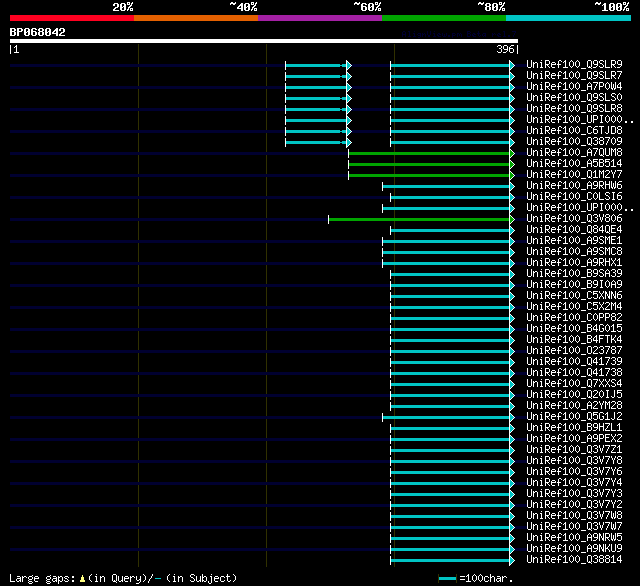Click the cyan alignment bar for UniRef100_Q38814
The height and width of the screenshot is (586, 640).
pyautogui.click(x=452, y=561)
